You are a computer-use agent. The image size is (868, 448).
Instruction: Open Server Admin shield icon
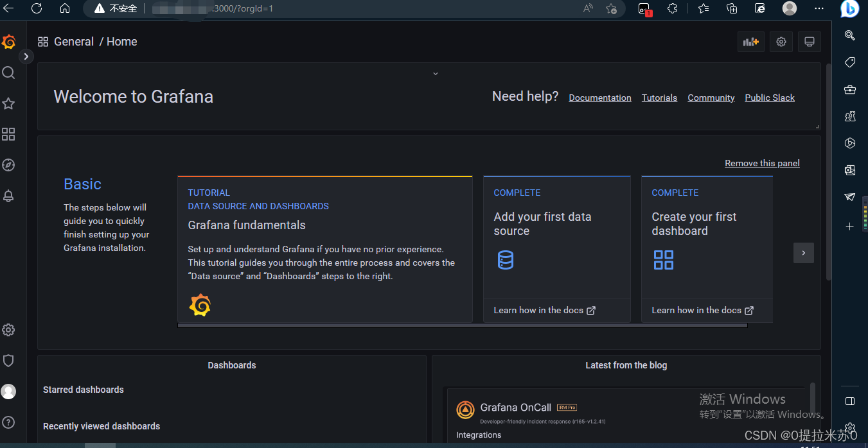[8, 361]
